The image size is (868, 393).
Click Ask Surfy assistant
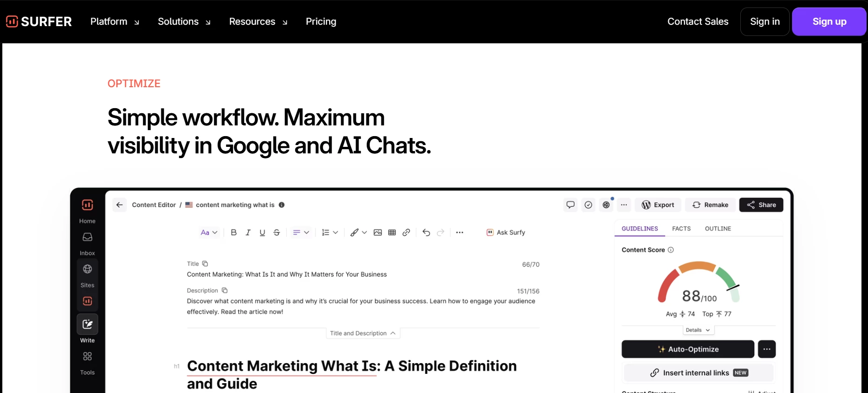[x=506, y=232]
